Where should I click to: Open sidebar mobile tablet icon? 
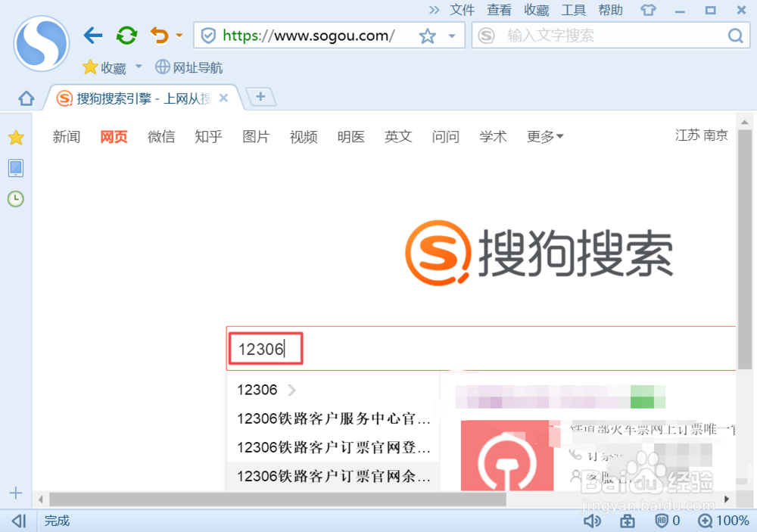tap(16, 168)
